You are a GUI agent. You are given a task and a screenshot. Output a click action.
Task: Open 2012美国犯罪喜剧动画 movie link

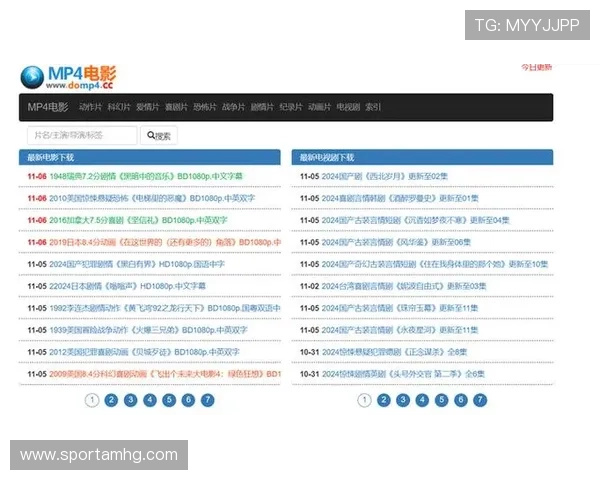coord(144,352)
